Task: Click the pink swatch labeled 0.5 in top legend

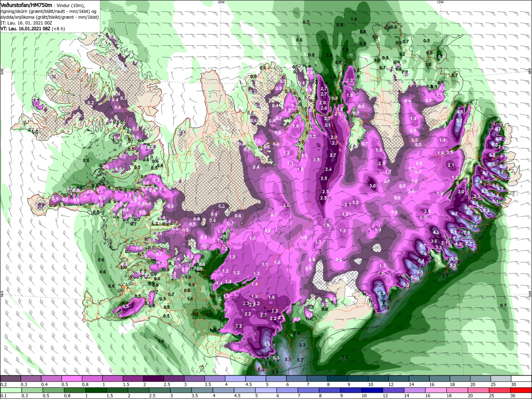Action: point(71,379)
